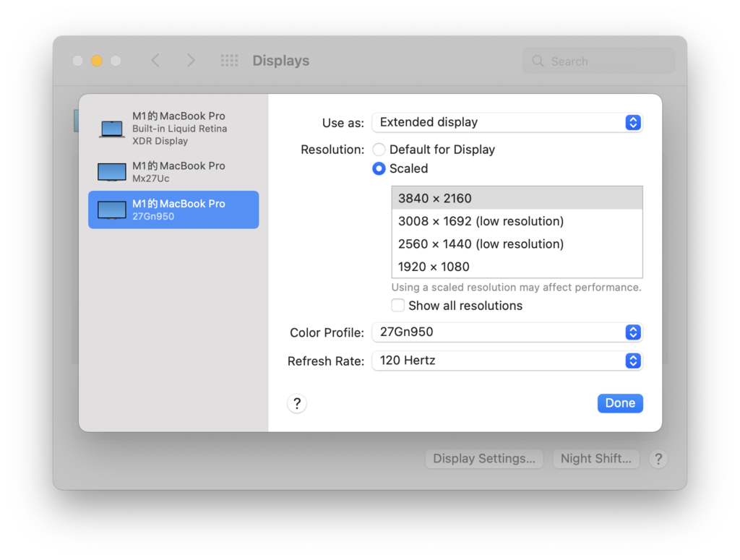Open help with the question mark in the sheet
This screenshot has width=740, height=560.
pyautogui.click(x=297, y=403)
